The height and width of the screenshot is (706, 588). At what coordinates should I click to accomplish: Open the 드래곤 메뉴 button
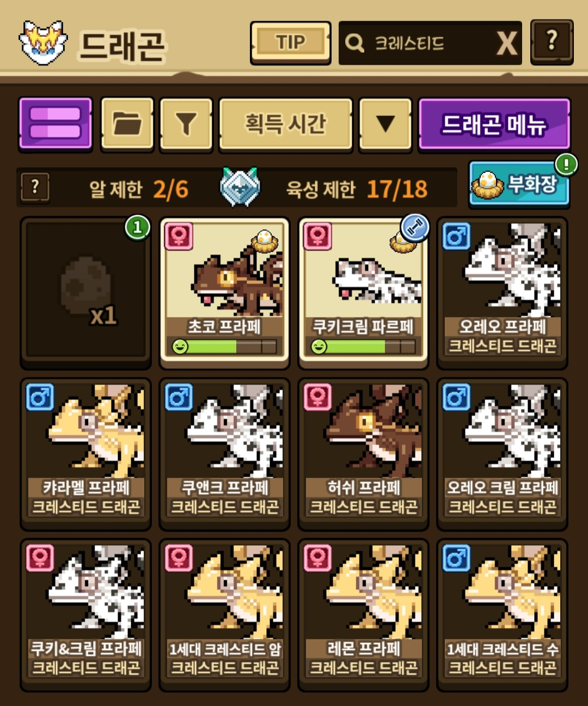494,124
